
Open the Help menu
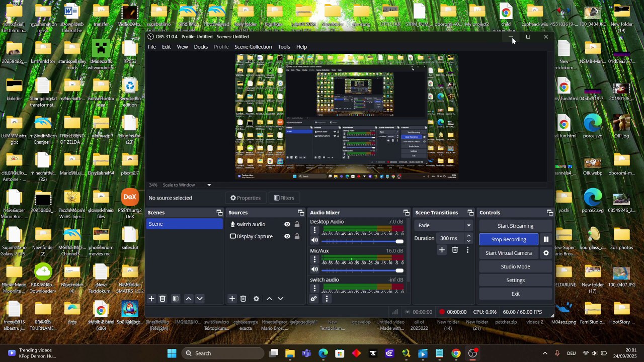tap(301, 47)
